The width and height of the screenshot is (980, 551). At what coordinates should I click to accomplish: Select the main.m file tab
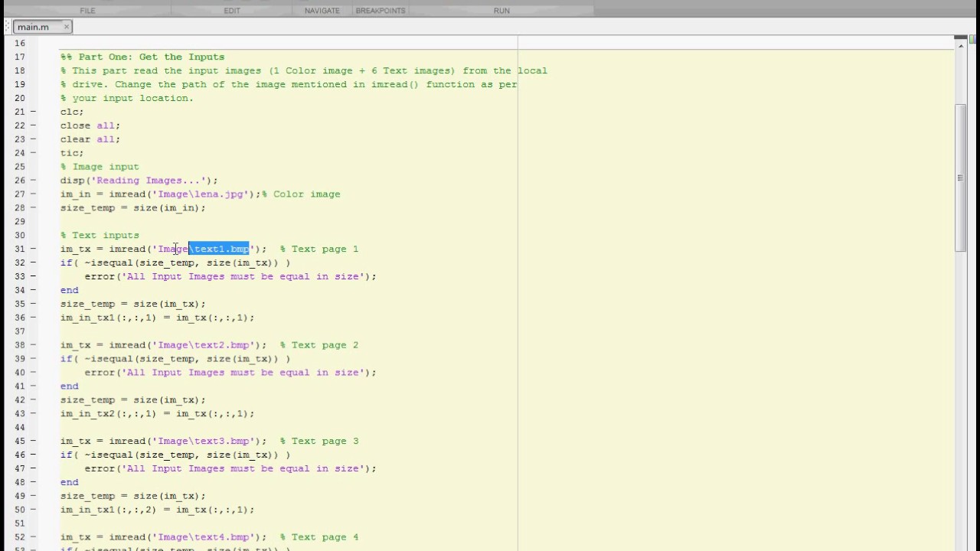point(33,27)
